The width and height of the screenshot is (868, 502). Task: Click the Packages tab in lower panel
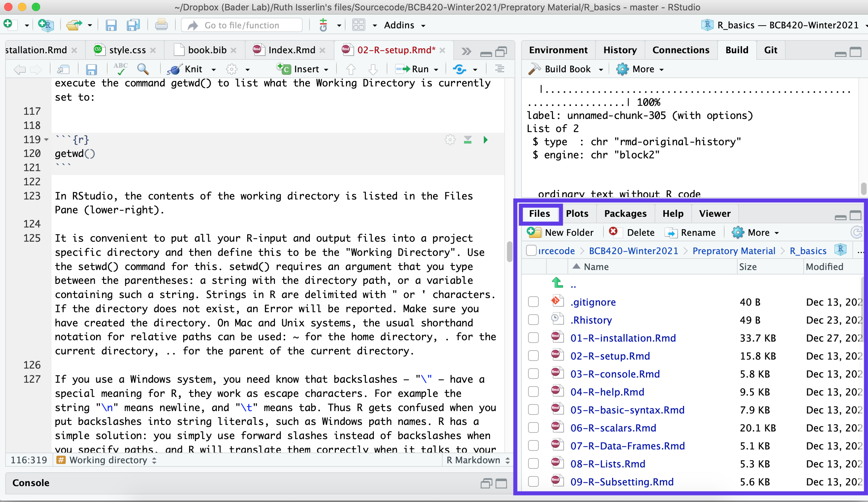625,213
